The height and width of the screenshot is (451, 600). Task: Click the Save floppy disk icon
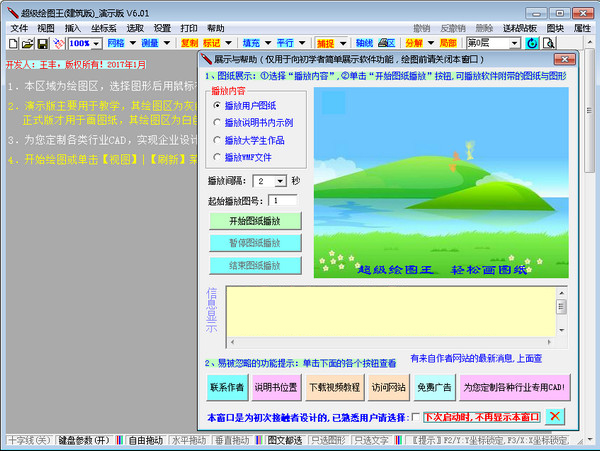tap(43, 44)
